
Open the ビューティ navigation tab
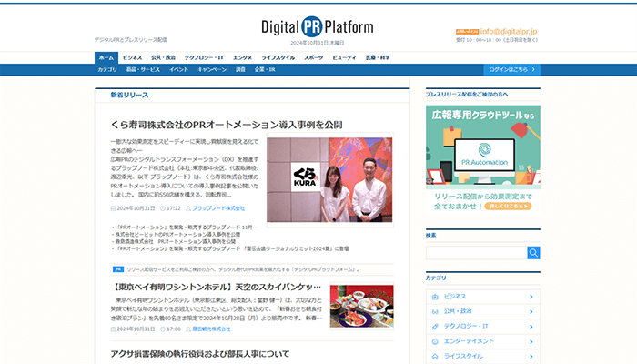pyautogui.click(x=345, y=57)
